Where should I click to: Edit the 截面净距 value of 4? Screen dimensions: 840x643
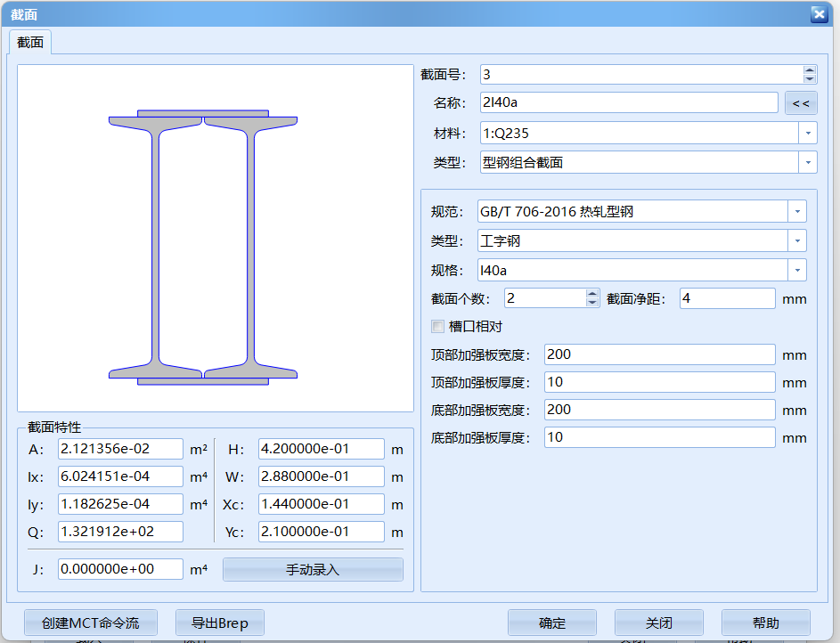(726, 298)
